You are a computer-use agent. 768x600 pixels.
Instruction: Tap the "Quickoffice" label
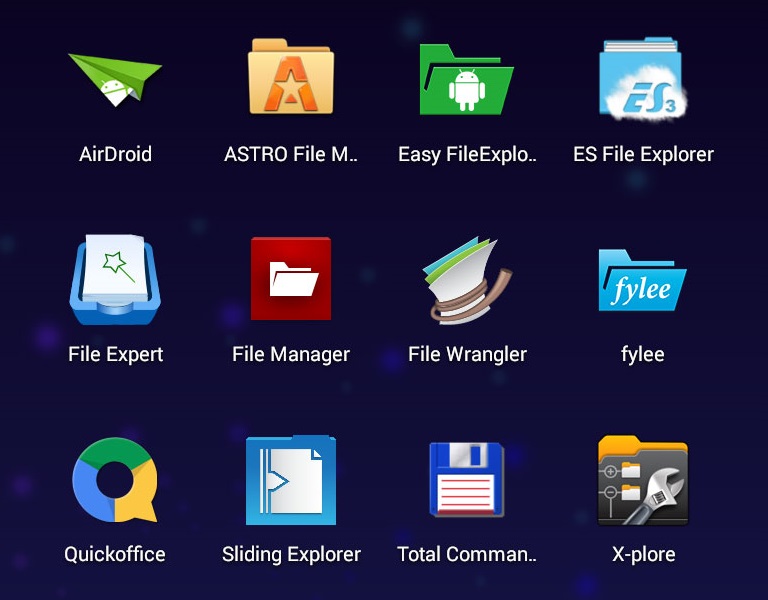[115, 554]
